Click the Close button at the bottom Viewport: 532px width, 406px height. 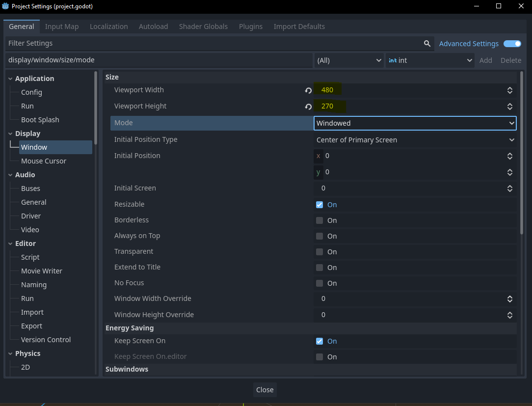265,390
